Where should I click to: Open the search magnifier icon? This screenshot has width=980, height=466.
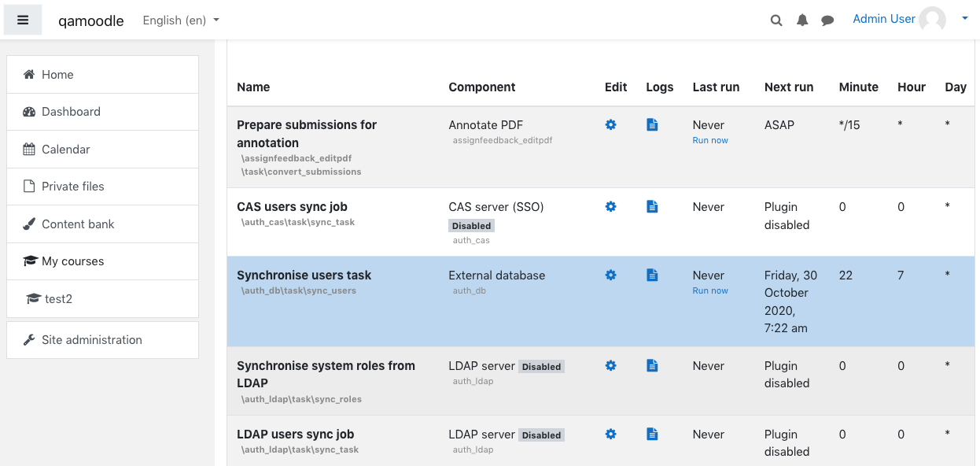coord(776,20)
